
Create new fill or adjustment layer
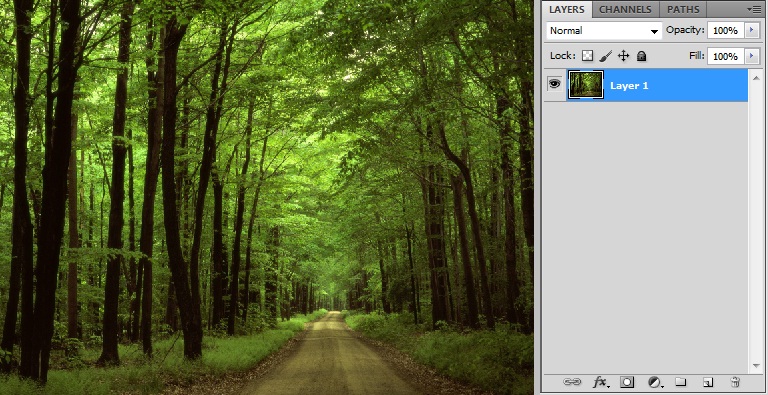pyautogui.click(x=655, y=382)
